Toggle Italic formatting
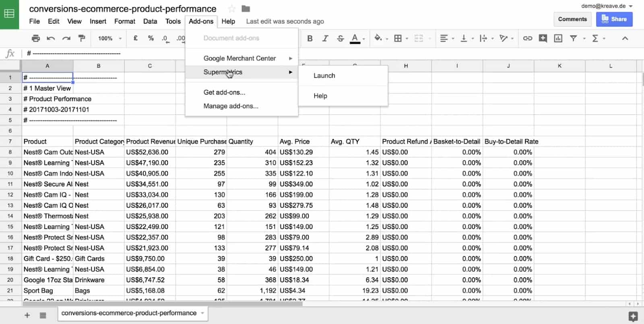This screenshot has height=324, width=644. point(325,38)
